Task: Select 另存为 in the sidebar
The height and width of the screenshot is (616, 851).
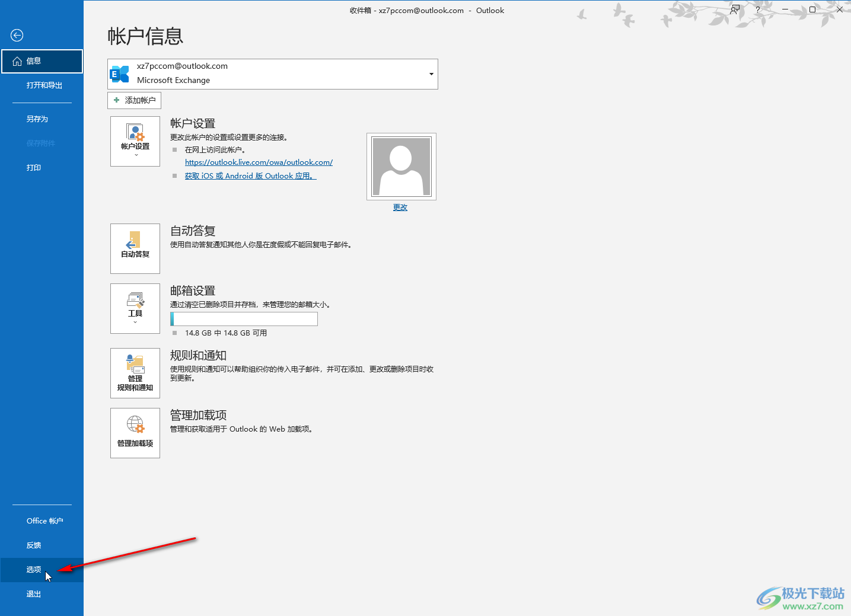Action: [x=42, y=119]
